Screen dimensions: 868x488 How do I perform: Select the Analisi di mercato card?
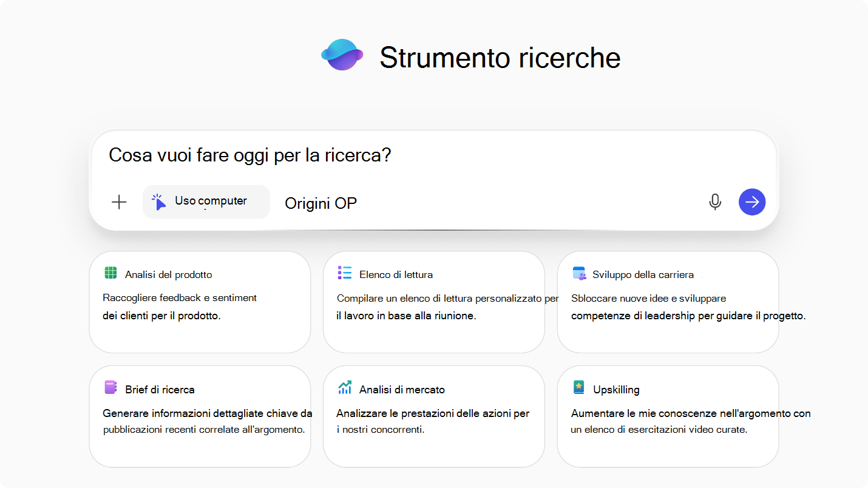(x=433, y=416)
